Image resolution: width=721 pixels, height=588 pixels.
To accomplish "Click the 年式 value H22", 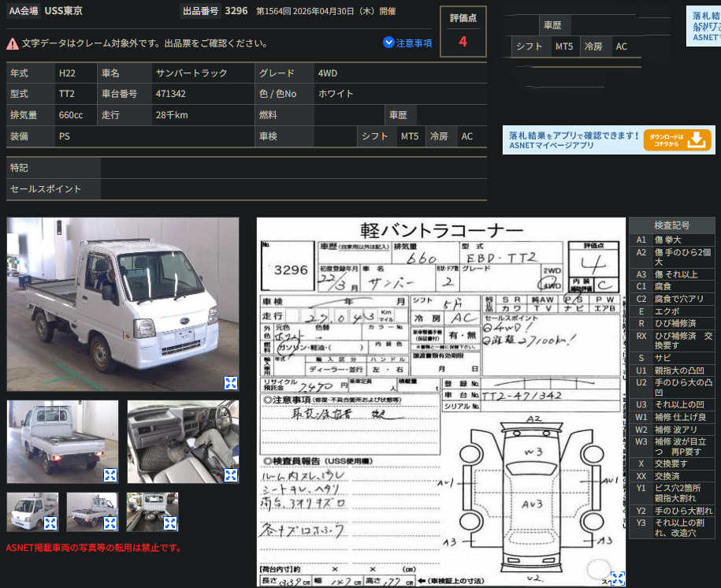I will pyautogui.click(x=67, y=73).
